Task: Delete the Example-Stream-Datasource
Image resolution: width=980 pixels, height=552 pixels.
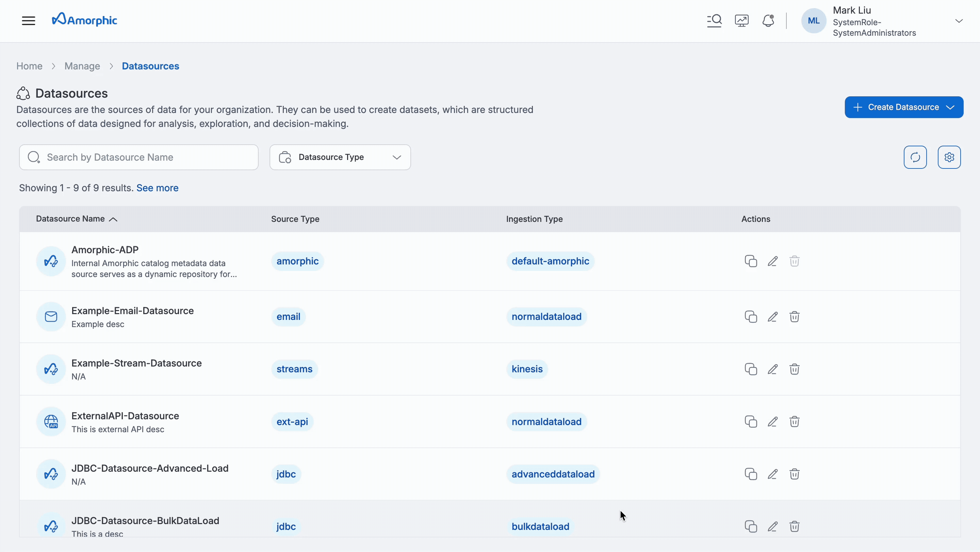Action: tap(795, 369)
